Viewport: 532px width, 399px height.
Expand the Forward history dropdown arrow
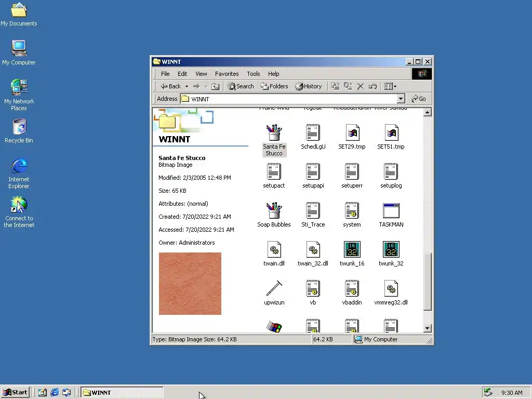[x=206, y=87]
